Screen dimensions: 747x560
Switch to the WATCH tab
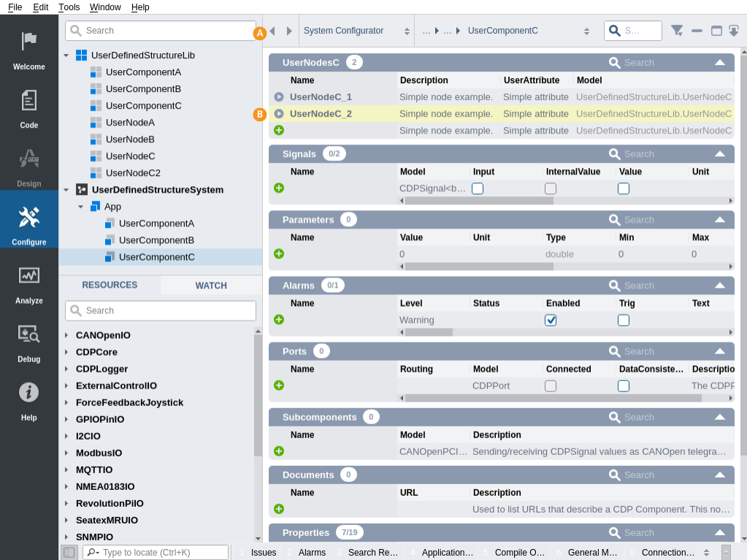(x=211, y=285)
